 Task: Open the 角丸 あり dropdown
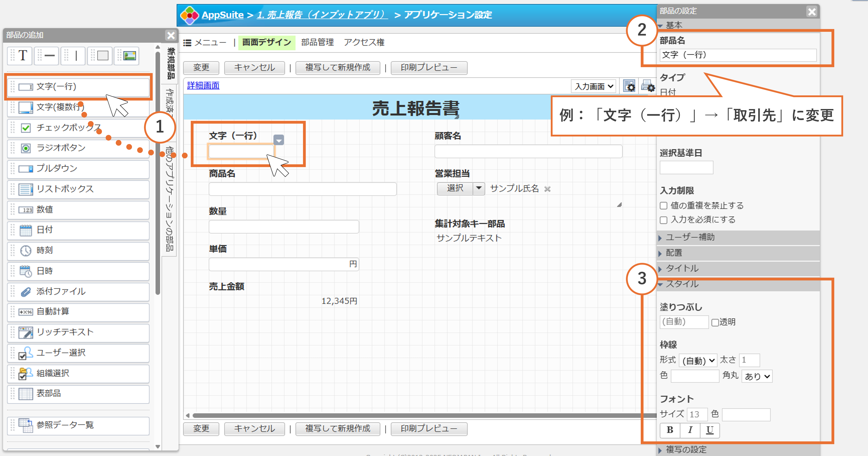(757, 376)
